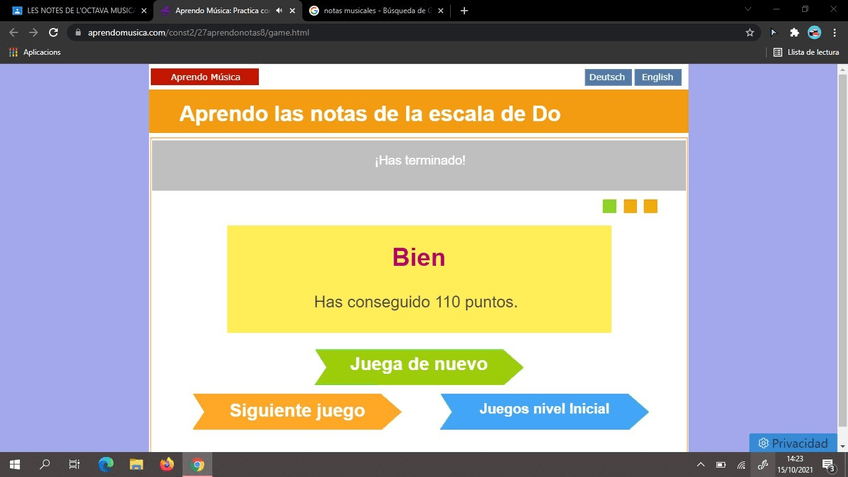Open File Explorer from taskbar
This screenshot has width=848, height=477.
(136, 464)
